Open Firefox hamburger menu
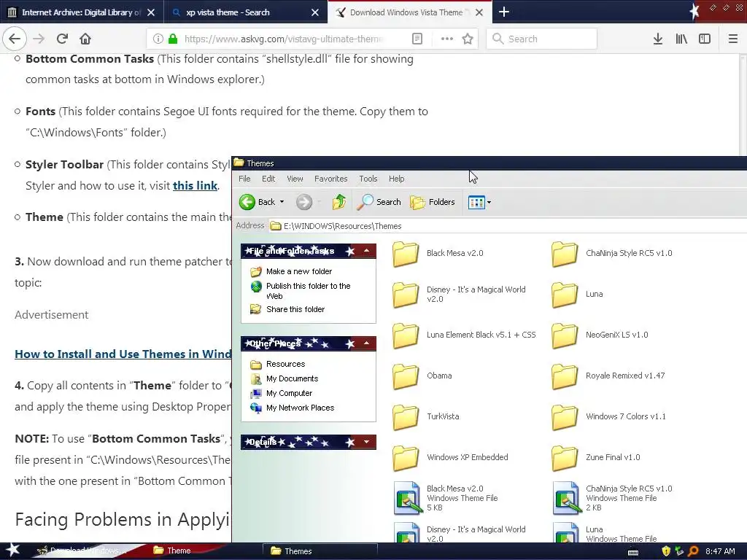The height and width of the screenshot is (560, 747). (733, 39)
